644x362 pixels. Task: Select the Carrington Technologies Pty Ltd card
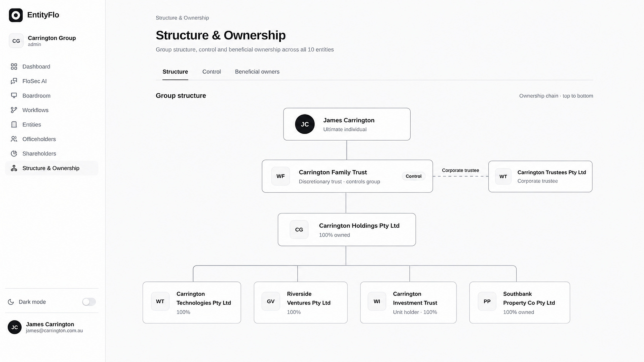pos(192,302)
